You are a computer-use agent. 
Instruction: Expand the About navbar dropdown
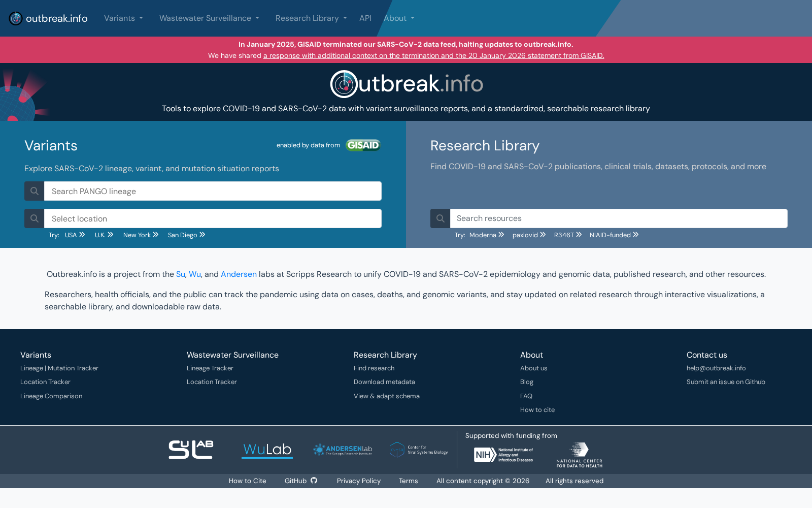[399, 18]
